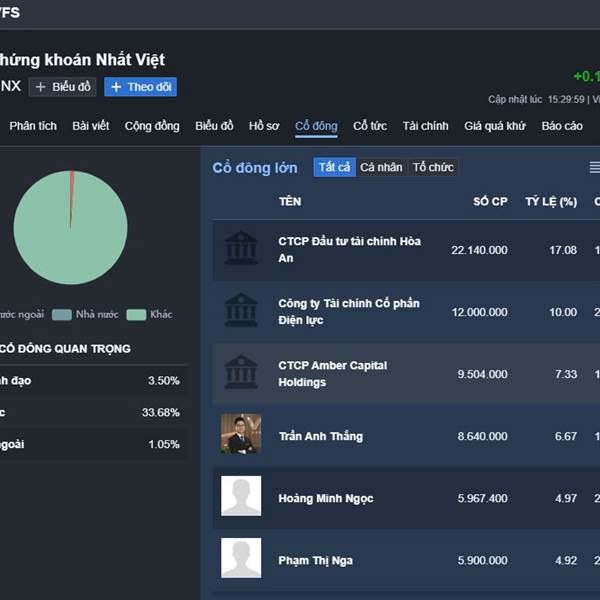Filter shareholders by Tổ chức
The height and width of the screenshot is (600, 600).
tap(433, 167)
